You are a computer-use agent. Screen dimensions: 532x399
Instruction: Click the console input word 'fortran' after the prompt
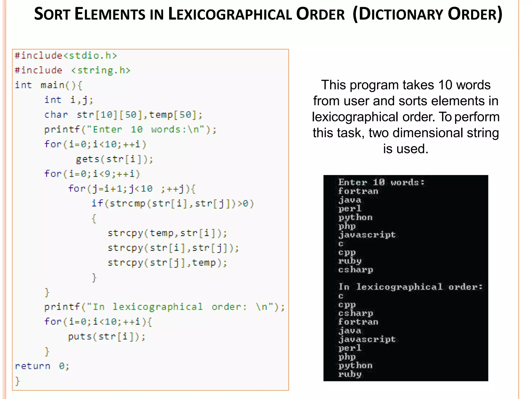tap(358, 191)
